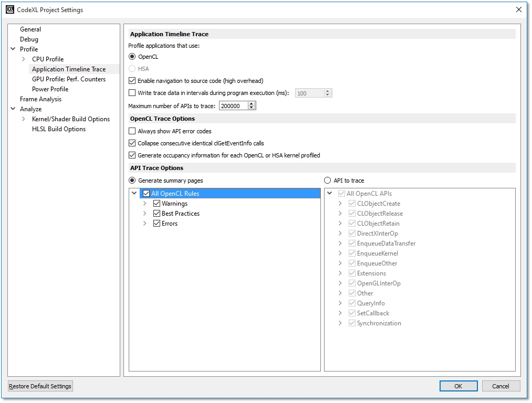The image size is (532, 403).
Task: Click the Extensions tree entry
Action: (371, 273)
